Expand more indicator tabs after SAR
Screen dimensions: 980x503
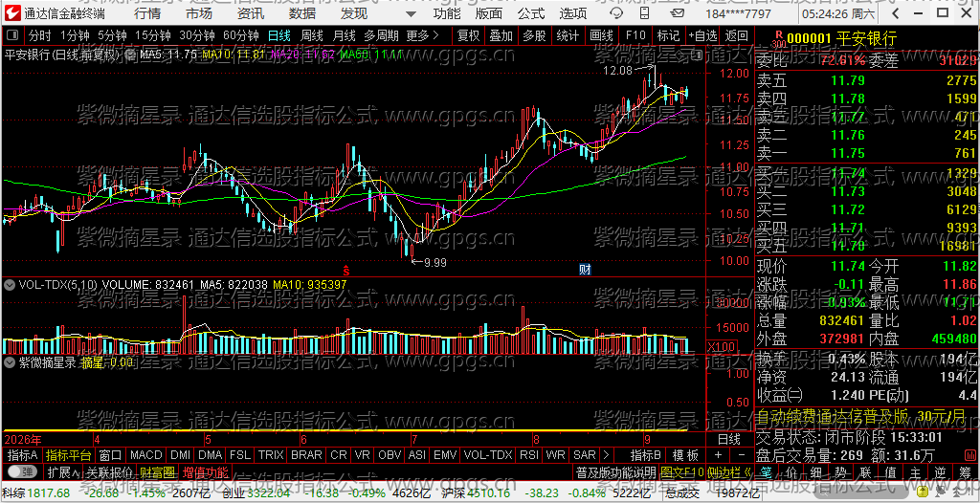(605, 454)
